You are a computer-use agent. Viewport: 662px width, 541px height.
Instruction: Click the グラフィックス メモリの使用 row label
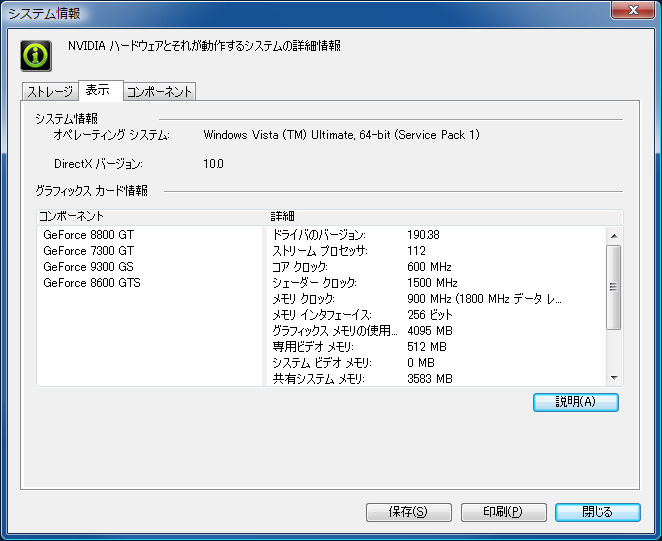(x=335, y=331)
